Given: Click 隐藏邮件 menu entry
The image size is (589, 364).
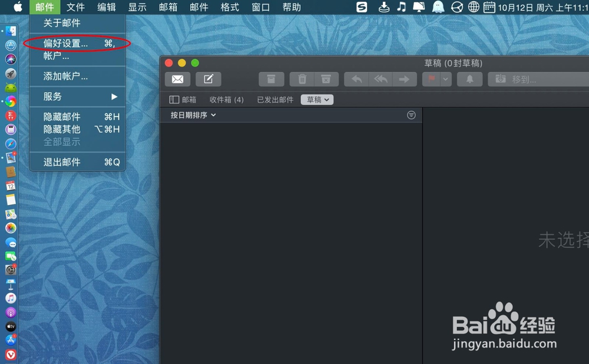Looking at the screenshot, I should coord(61,117).
